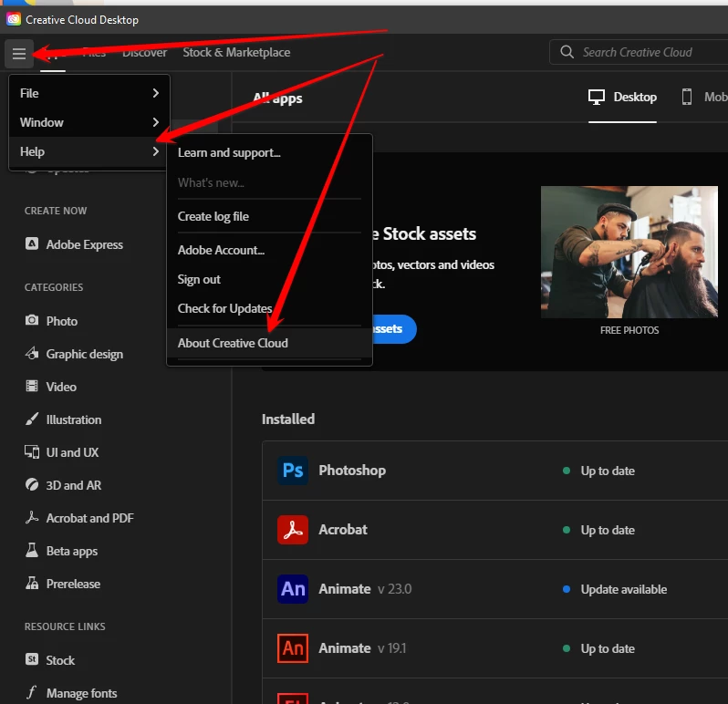Click Photoshop's Up to date status
Viewport: 728px width, 704px height.
[x=608, y=471]
